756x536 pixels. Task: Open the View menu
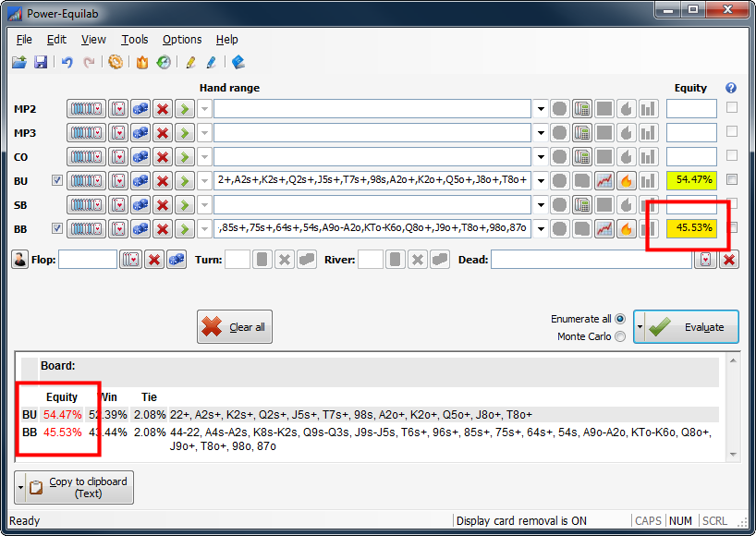(x=93, y=40)
